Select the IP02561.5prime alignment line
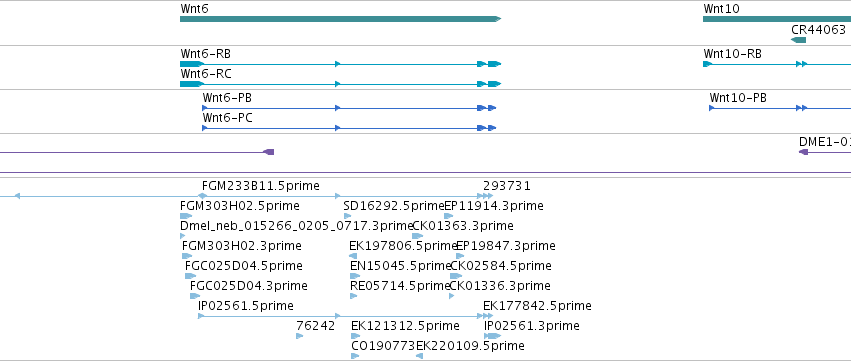Viewport: 851px width, 361px height. tap(346, 316)
